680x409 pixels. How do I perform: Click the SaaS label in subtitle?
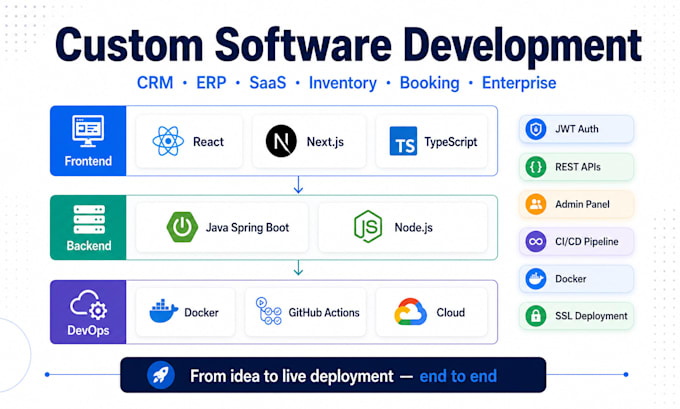(x=268, y=82)
